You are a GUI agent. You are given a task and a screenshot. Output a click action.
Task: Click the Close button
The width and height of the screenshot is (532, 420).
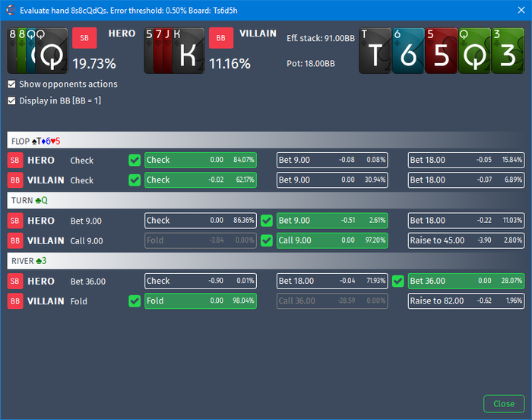pos(504,404)
